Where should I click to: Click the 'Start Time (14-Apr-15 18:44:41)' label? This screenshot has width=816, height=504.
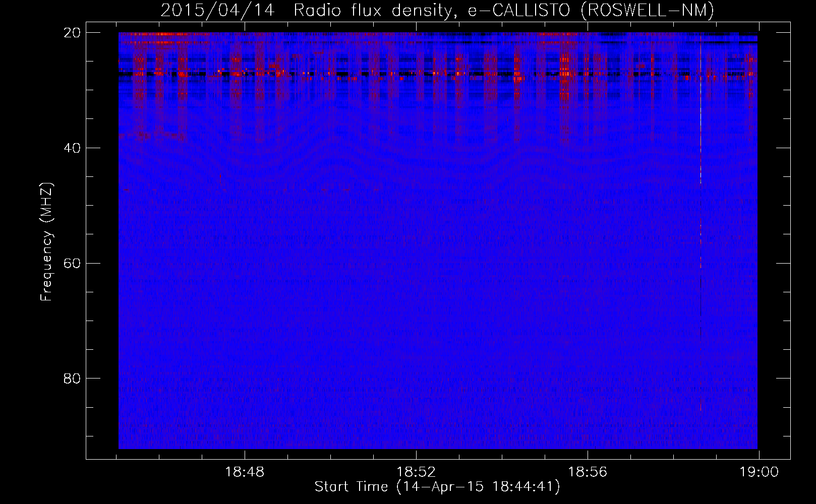click(437, 487)
